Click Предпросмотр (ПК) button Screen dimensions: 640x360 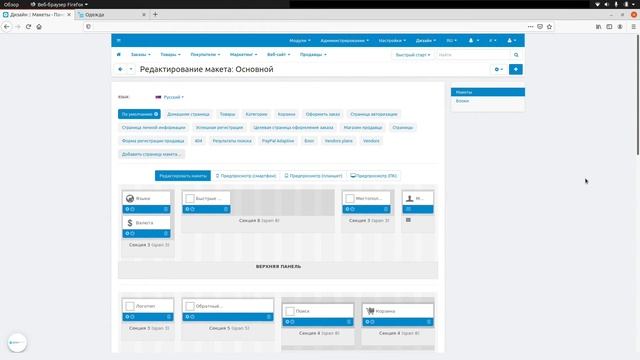click(x=373, y=176)
